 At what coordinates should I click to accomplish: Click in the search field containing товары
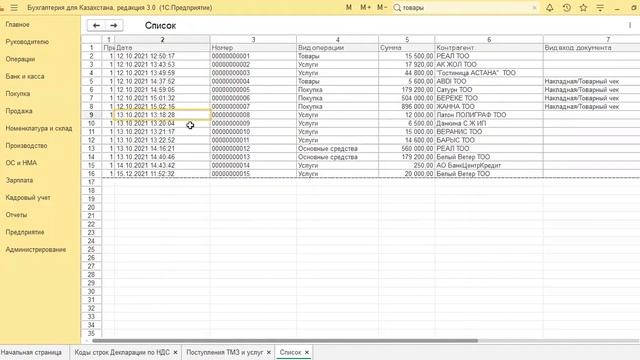coord(465,8)
